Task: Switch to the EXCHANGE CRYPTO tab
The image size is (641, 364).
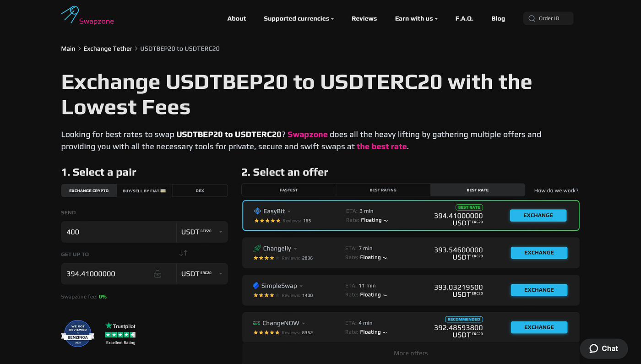Action: (x=89, y=190)
